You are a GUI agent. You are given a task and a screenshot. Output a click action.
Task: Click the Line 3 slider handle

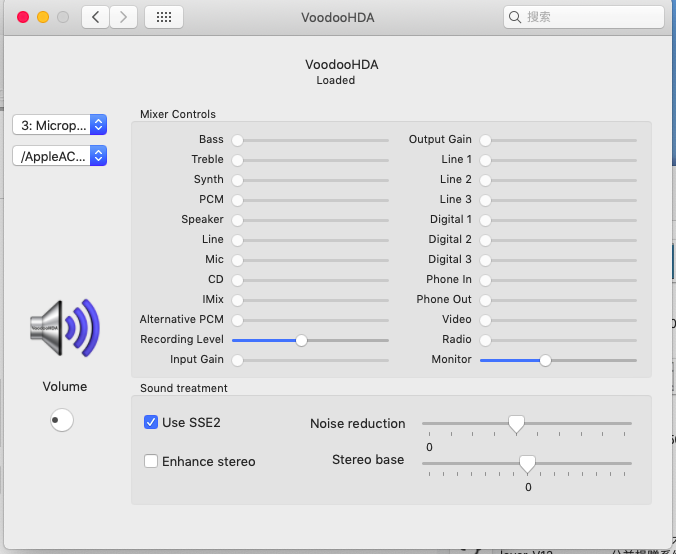pyautogui.click(x=485, y=200)
